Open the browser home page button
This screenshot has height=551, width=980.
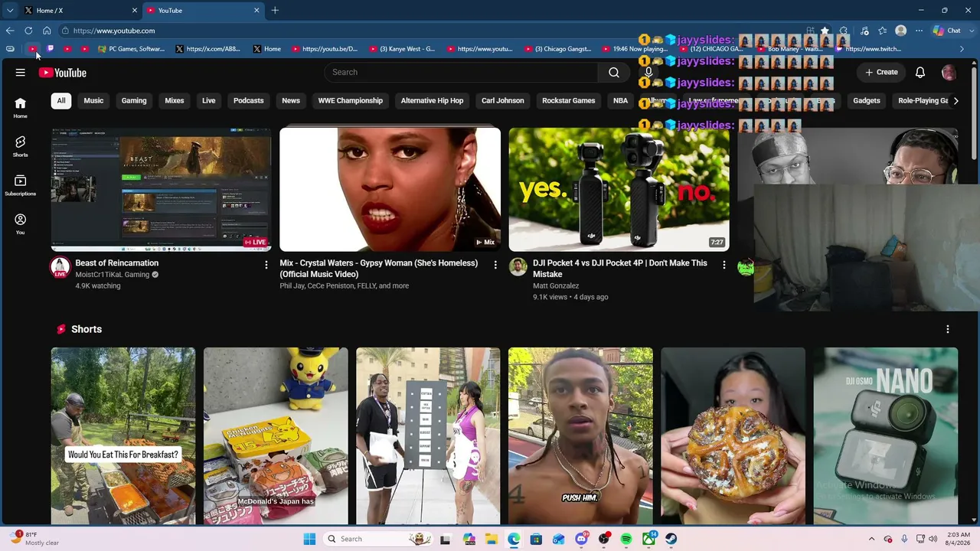[x=47, y=31]
